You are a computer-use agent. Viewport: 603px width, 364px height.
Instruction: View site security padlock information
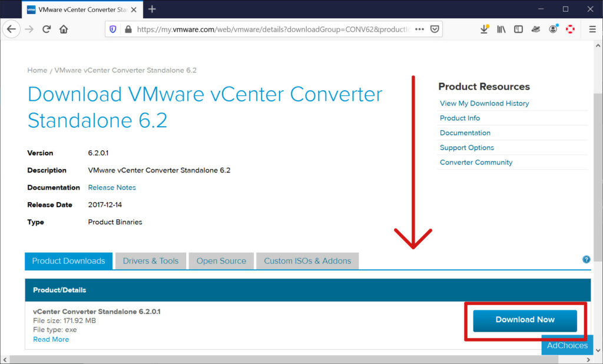click(128, 29)
